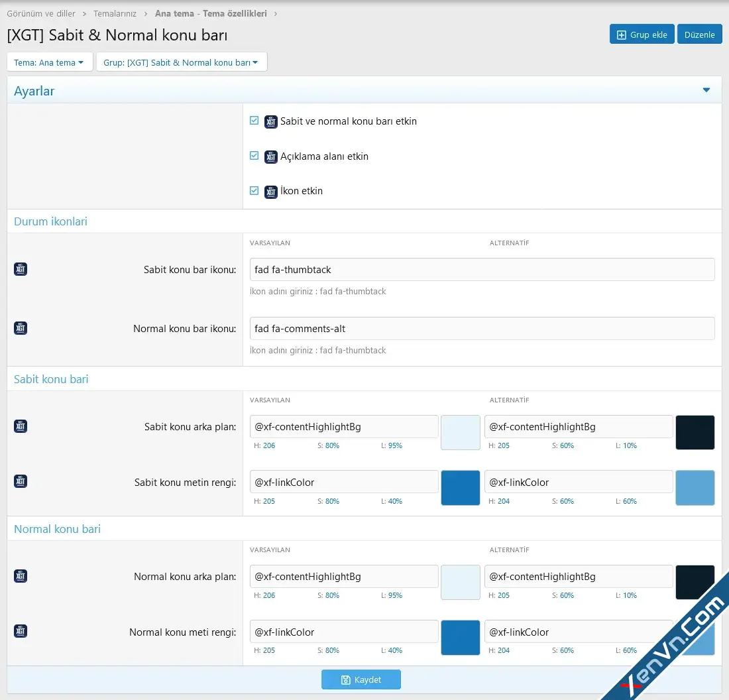
Task: Click the Grup ekle button
Action: 642,34
